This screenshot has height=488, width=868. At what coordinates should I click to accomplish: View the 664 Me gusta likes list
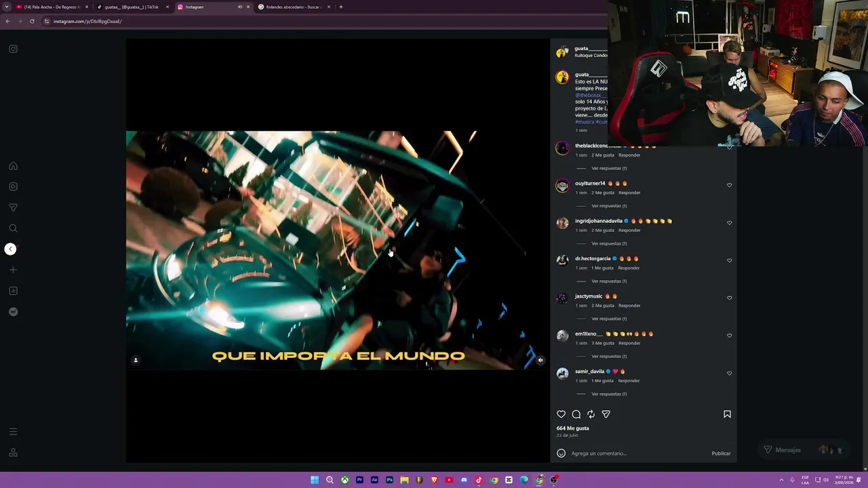(x=573, y=428)
